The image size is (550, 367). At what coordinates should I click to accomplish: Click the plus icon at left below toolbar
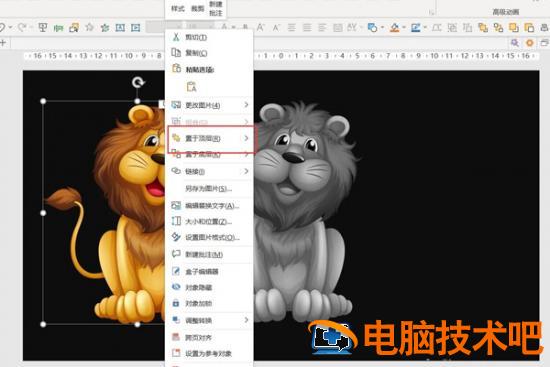tap(3, 43)
